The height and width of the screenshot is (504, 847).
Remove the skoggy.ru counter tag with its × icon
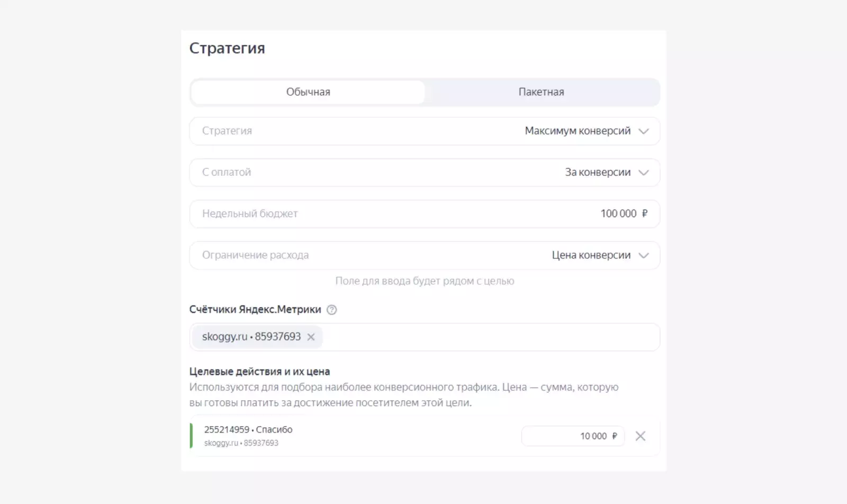click(311, 337)
